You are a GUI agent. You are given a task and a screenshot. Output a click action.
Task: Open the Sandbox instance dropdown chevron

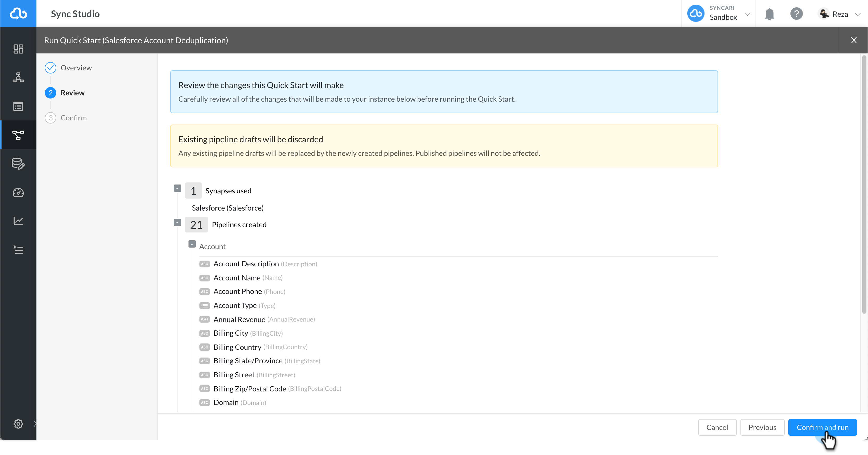pyautogui.click(x=747, y=14)
